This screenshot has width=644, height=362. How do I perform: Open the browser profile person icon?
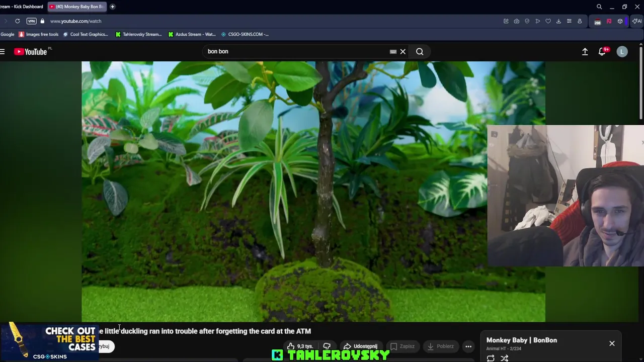pyautogui.click(x=580, y=21)
